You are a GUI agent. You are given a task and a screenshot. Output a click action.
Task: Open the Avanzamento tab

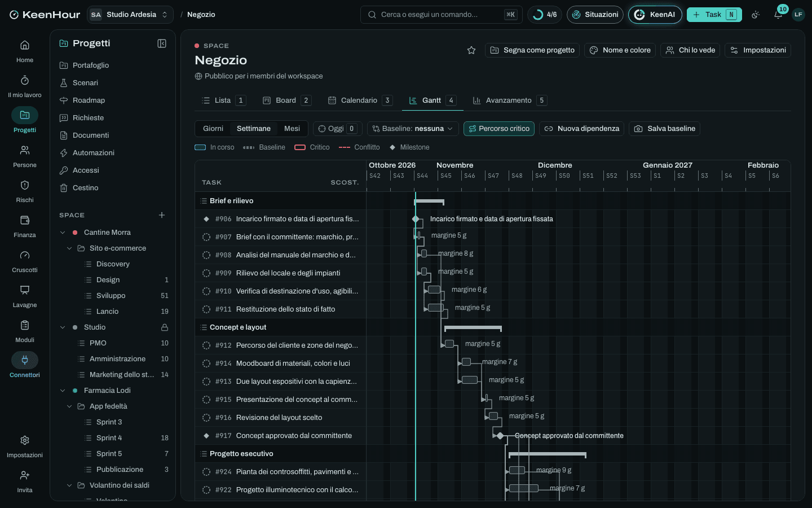(510, 100)
